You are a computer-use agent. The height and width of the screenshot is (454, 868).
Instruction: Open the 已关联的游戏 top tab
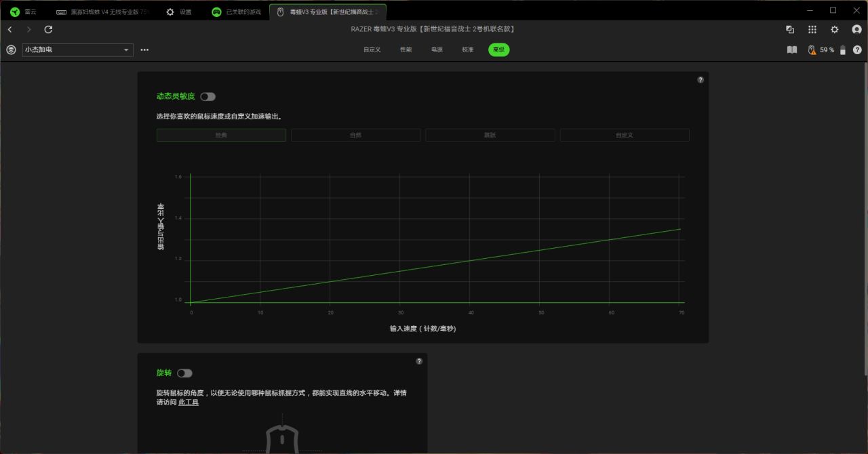pos(237,12)
